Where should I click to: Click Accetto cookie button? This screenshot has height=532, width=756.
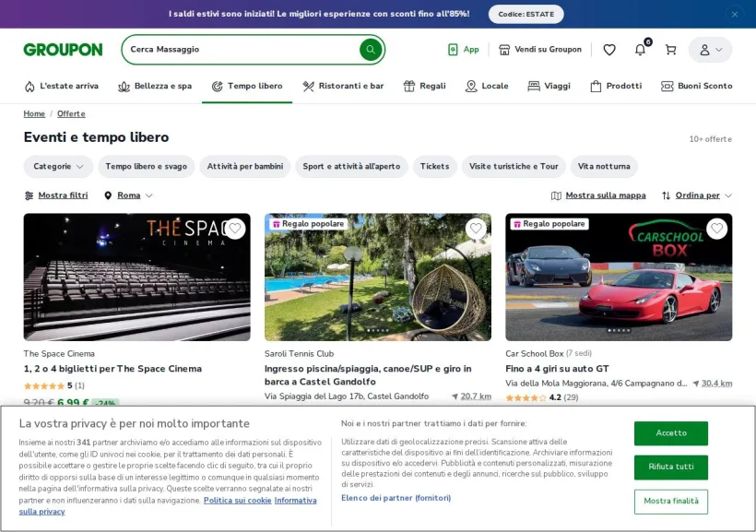click(x=671, y=433)
